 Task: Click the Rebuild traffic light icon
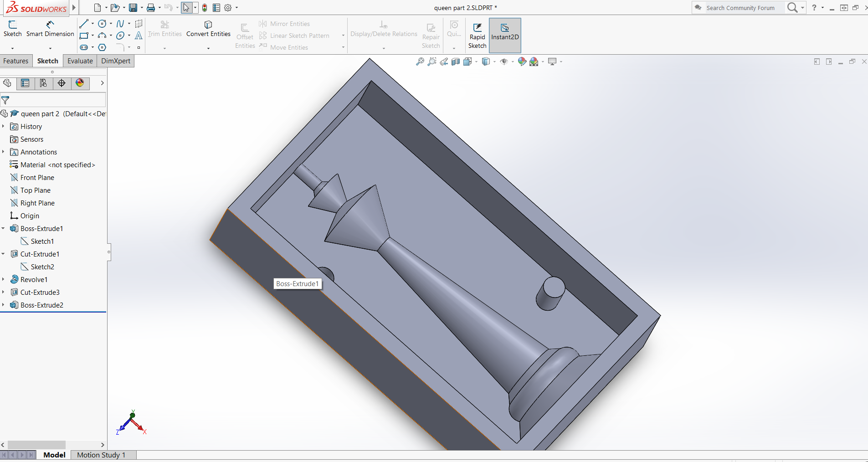[205, 8]
